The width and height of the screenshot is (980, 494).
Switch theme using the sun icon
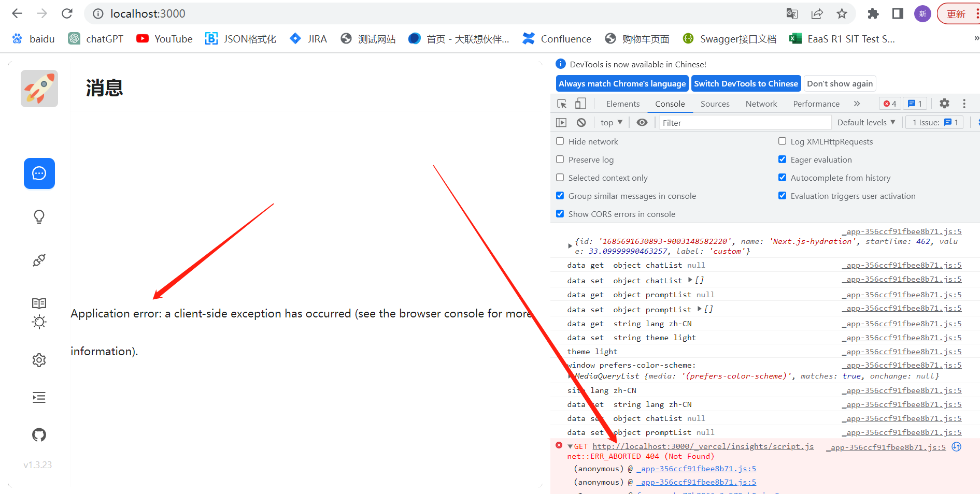click(39, 322)
